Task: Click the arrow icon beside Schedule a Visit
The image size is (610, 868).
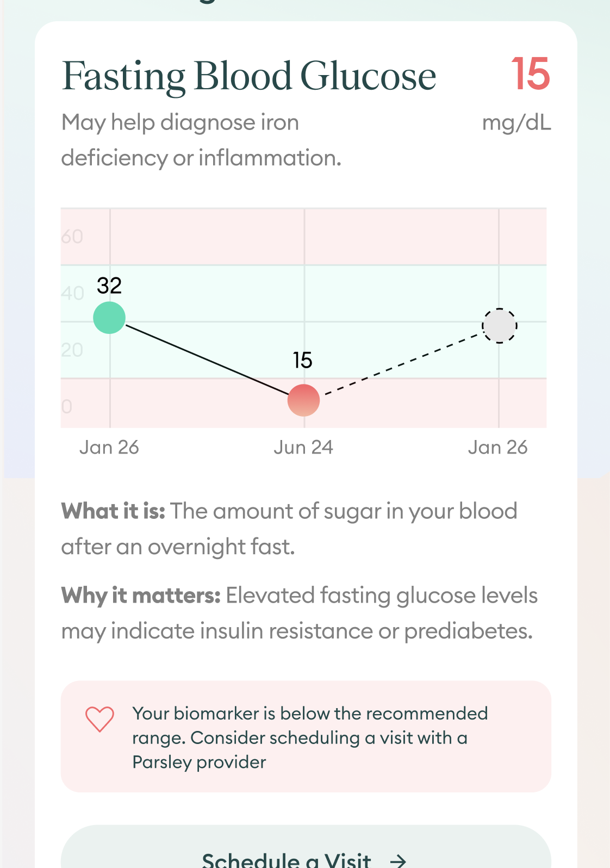Action: pyautogui.click(x=399, y=860)
